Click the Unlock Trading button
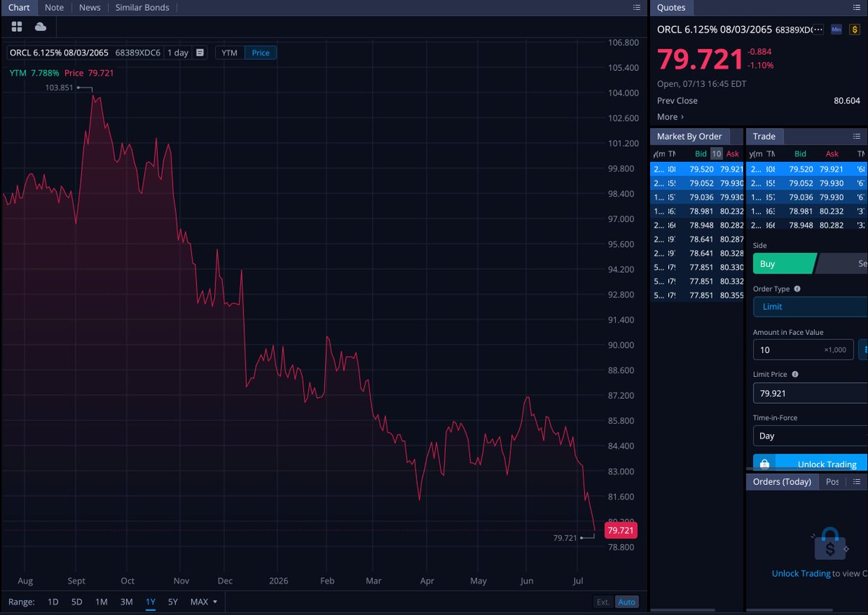 tap(810, 463)
